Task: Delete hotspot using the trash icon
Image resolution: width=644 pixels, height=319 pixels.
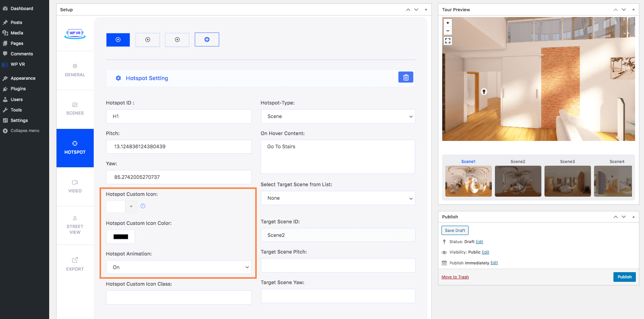Action: click(405, 77)
